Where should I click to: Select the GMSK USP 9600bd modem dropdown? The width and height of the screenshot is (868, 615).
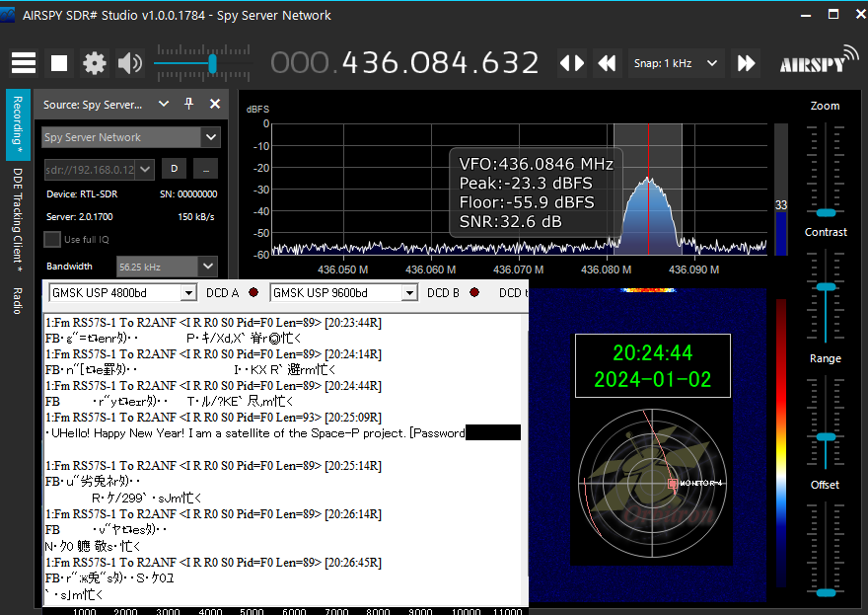tap(344, 292)
